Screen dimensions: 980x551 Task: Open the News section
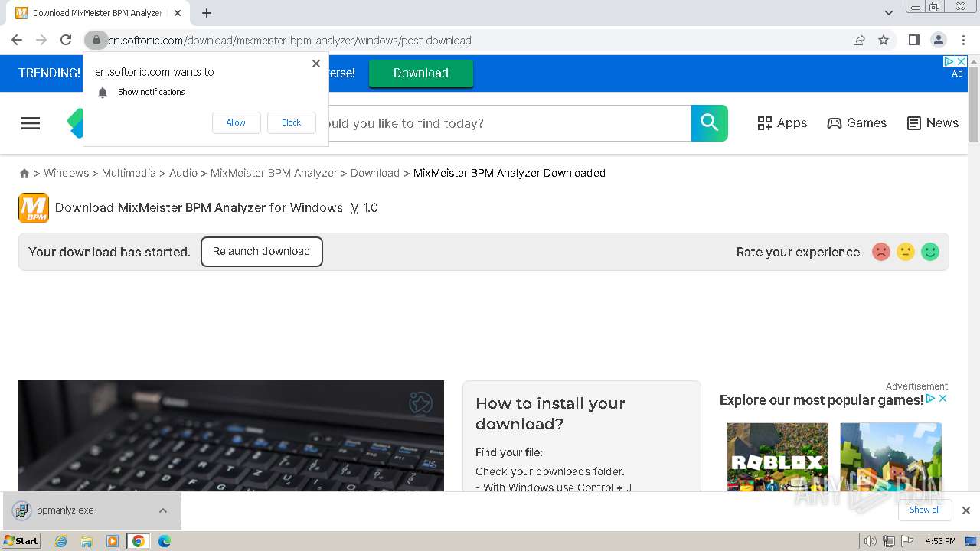coord(933,123)
